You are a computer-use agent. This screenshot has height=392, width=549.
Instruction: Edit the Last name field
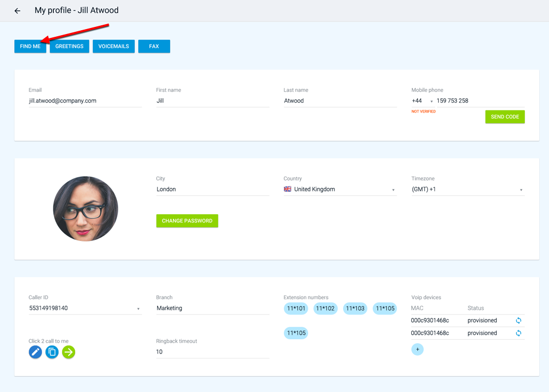tap(340, 101)
